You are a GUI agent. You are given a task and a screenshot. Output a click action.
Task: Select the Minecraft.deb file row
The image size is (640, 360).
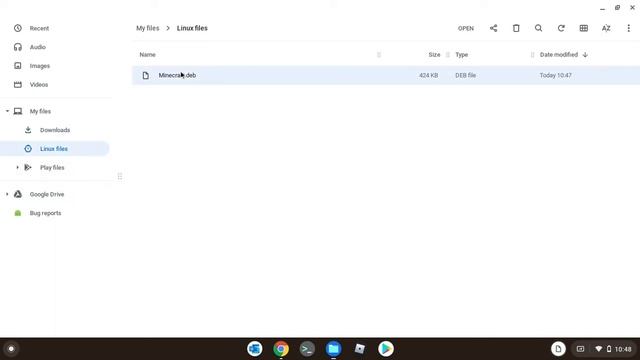(386, 76)
